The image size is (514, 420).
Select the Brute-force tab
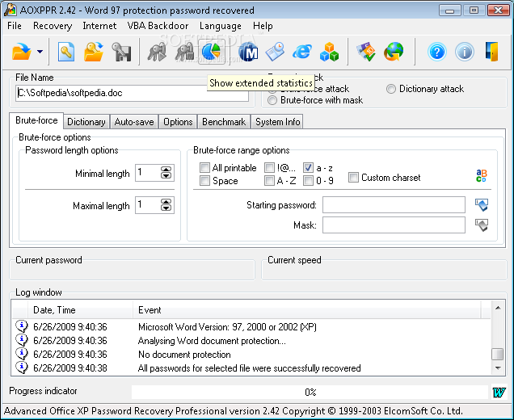(x=36, y=120)
